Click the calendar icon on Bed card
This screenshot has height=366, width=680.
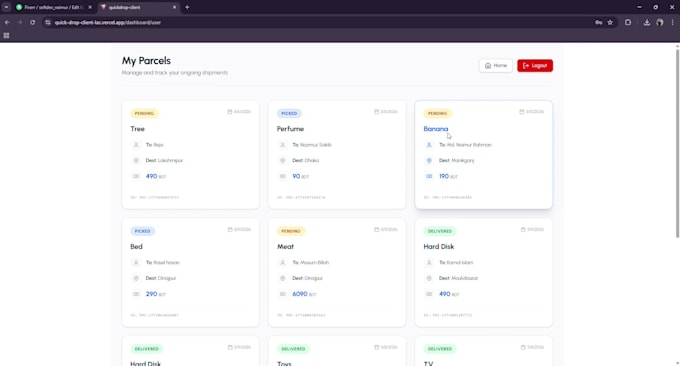(x=230, y=229)
